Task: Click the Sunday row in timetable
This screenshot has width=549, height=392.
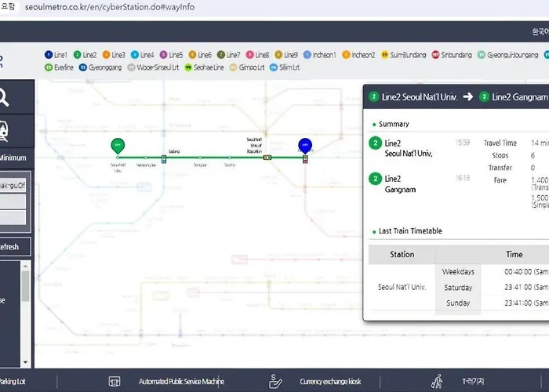Action: (x=458, y=303)
